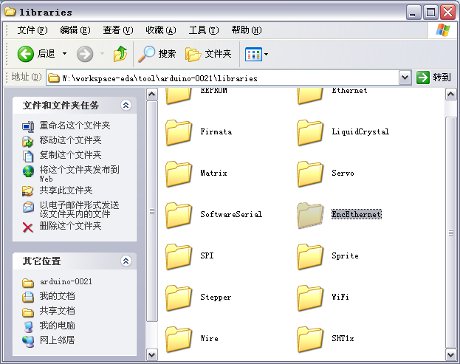Open the Edit (编辑) menu
The image size is (460, 364).
(75, 30)
